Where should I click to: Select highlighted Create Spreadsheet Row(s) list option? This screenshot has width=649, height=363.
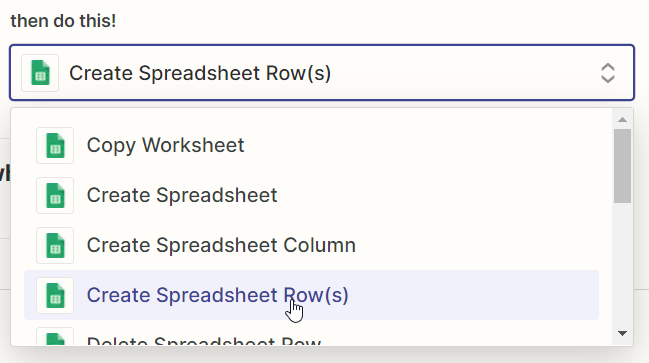click(x=311, y=295)
